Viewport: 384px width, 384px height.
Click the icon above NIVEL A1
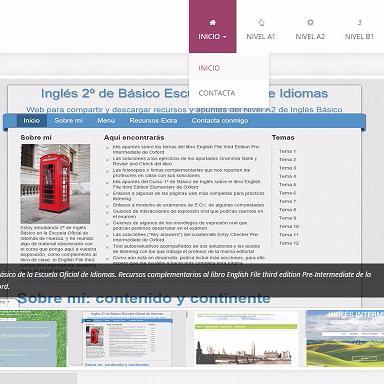(261, 23)
